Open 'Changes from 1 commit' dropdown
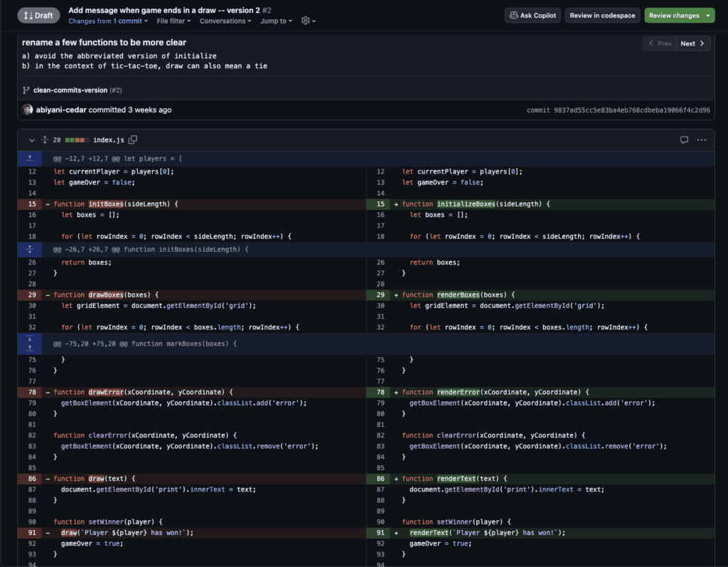This screenshot has height=567, width=728. tap(108, 21)
